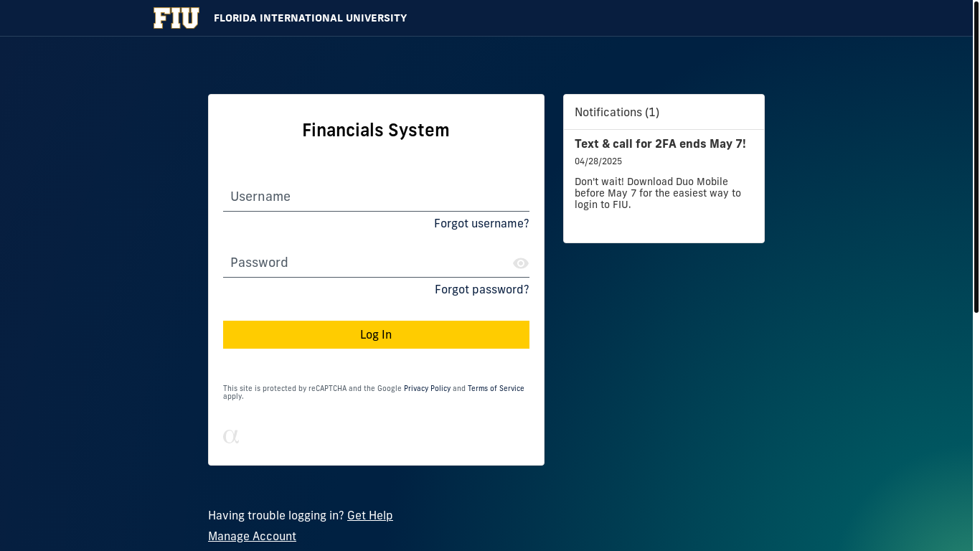Viewport: 980px width, 551px height.
Task: Click Florida International University header text
Action: tap(310, 18)
